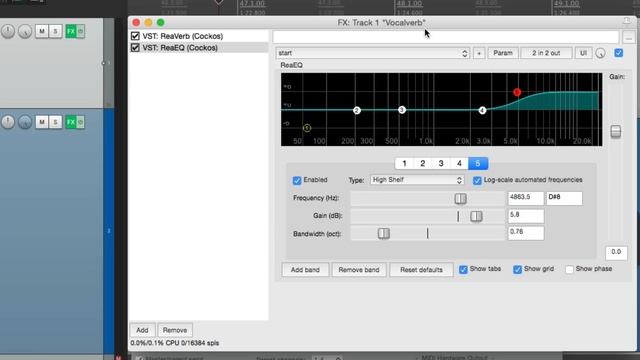Click the gain value field 5.8

pos(526,216)
